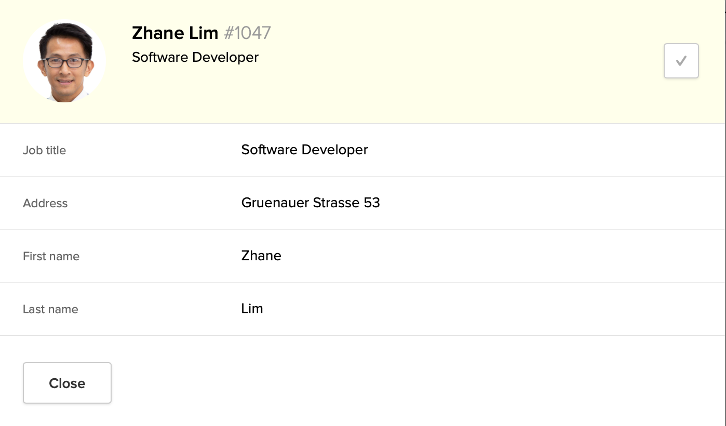Select the employee ID #1047

tap(248, 33)
